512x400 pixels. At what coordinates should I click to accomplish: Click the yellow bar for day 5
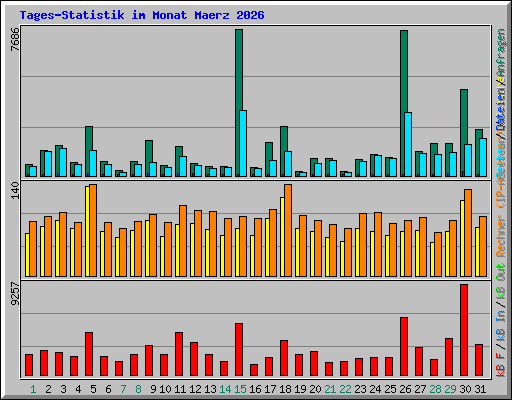pos(87,231)
